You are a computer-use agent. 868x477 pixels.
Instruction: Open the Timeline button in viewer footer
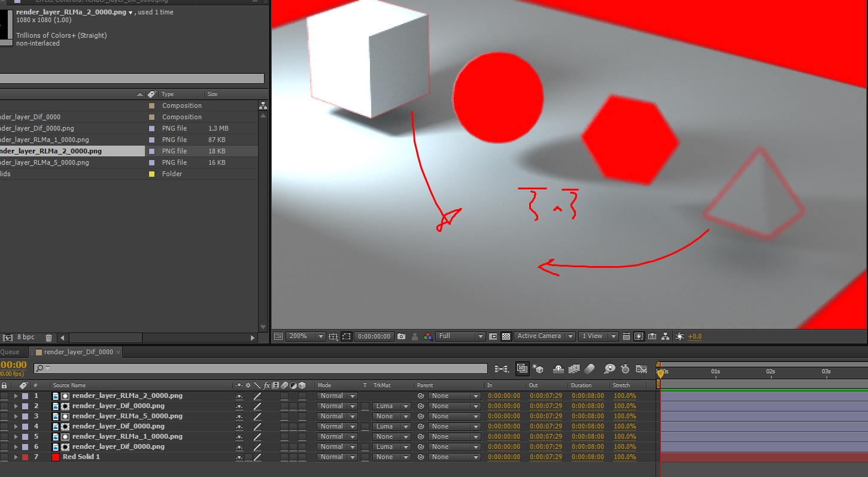tap(652, 337)
